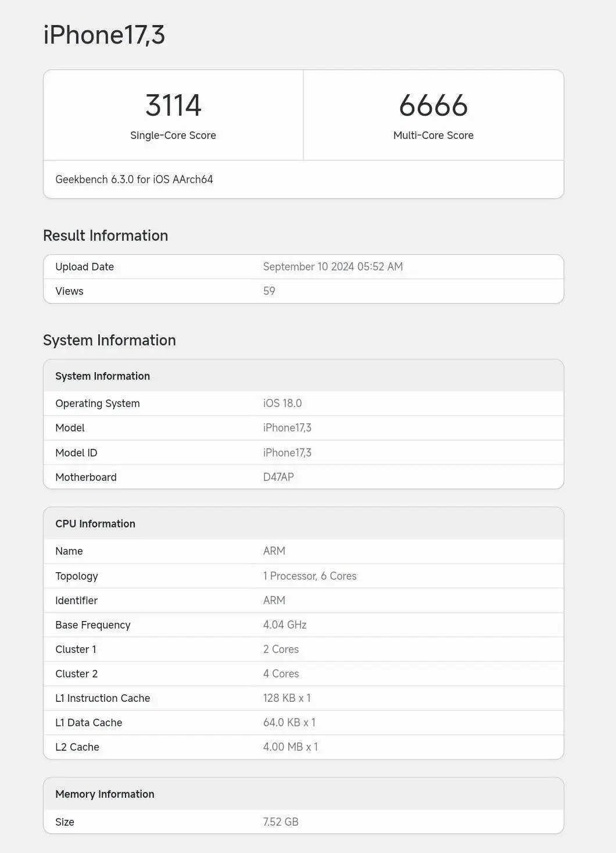This screenshot has height=853, width=616.
Task: Select the Single-Core Score value 3114
Action: (173, 105)
